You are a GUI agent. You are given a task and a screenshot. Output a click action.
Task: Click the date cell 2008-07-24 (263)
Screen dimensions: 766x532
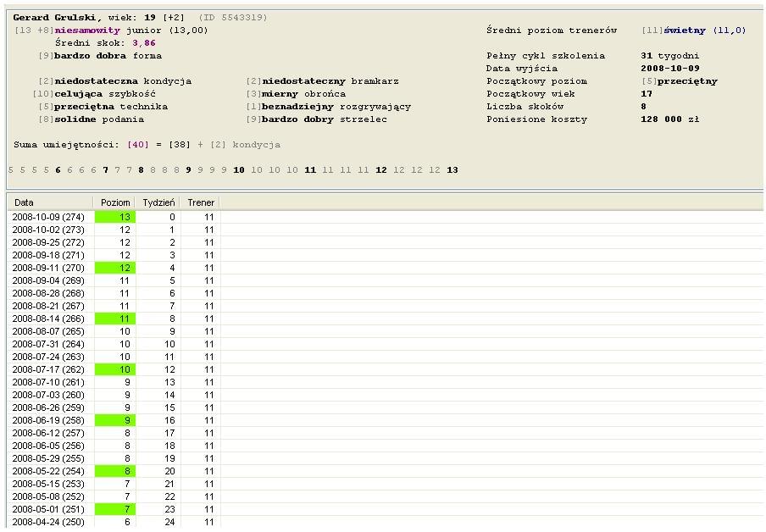coord(48,357)
